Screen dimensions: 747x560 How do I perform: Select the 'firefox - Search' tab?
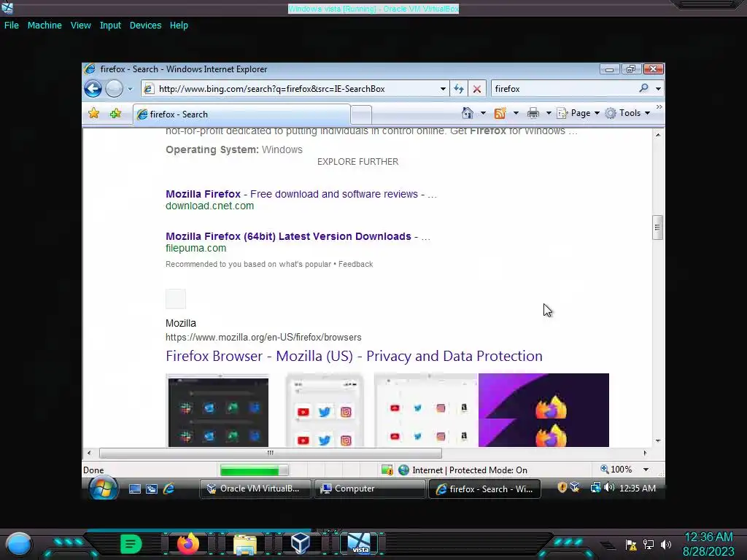tap(241, 114)
